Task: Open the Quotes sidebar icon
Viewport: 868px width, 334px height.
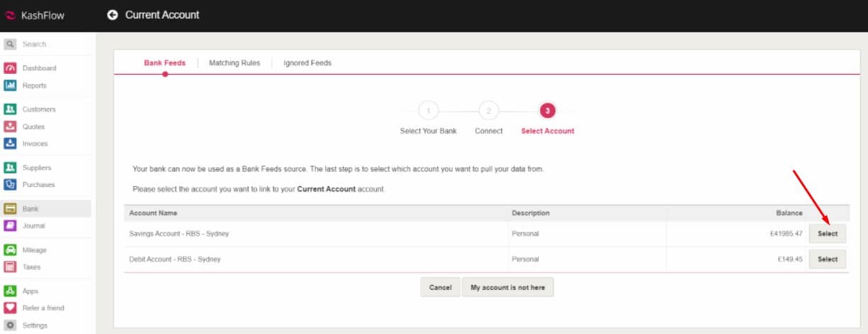Action: pos(11,126)
